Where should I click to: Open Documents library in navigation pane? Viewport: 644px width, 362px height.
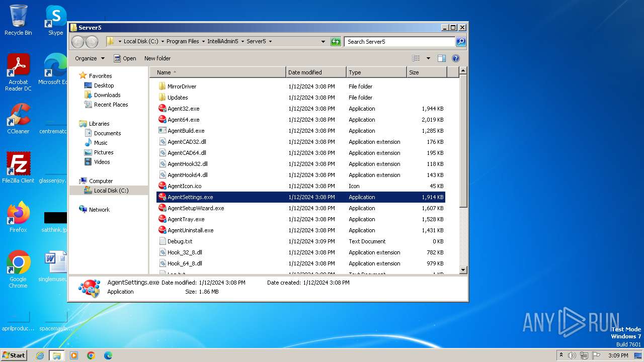click(107, 133)
